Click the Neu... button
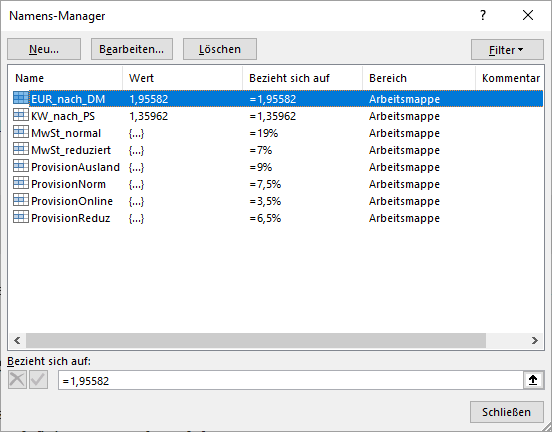Screen dimensions: 552x432 pyautogui.click(x=44, y=49)
